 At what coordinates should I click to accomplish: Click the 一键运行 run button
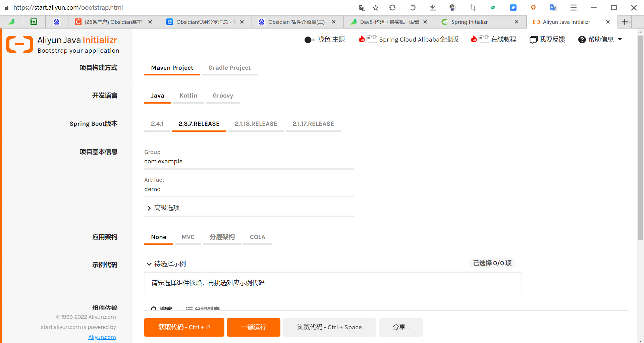(254, 327)
